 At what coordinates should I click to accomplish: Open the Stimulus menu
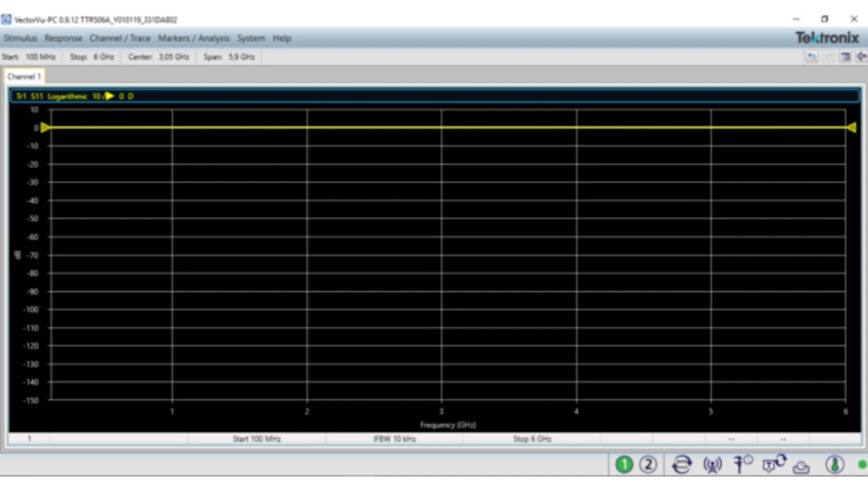click(x=20, y=38)
